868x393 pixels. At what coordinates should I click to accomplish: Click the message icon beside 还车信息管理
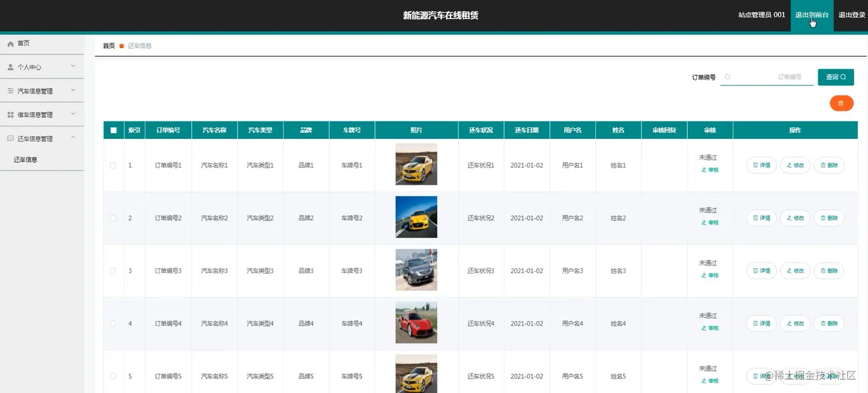[x=10, y=138]
